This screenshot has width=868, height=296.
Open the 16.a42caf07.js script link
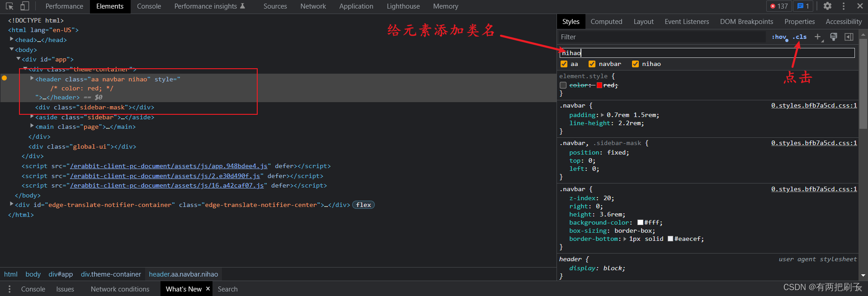coord(167,186)
